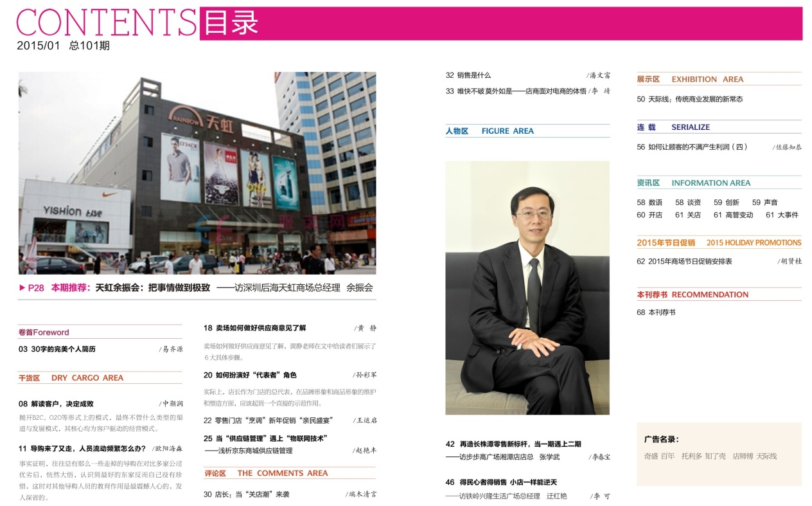Select the 干货区 DRY CARGO AREA heading

[x=71, y=378]
